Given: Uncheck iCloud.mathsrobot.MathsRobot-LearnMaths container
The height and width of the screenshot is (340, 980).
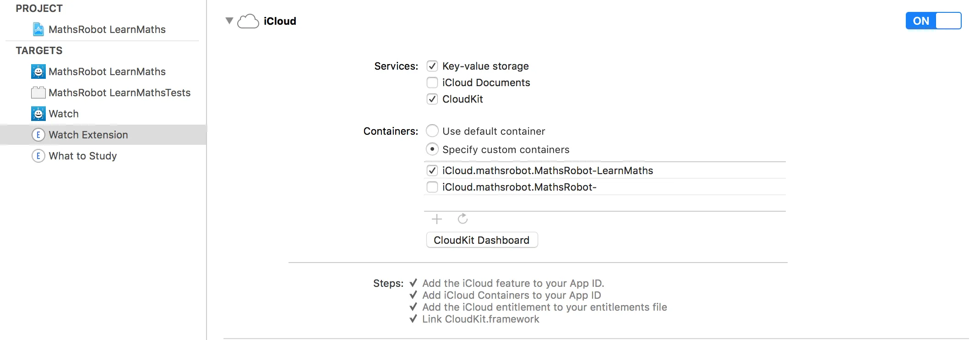Looking at the screenshot, I should (x=432, y=170).
